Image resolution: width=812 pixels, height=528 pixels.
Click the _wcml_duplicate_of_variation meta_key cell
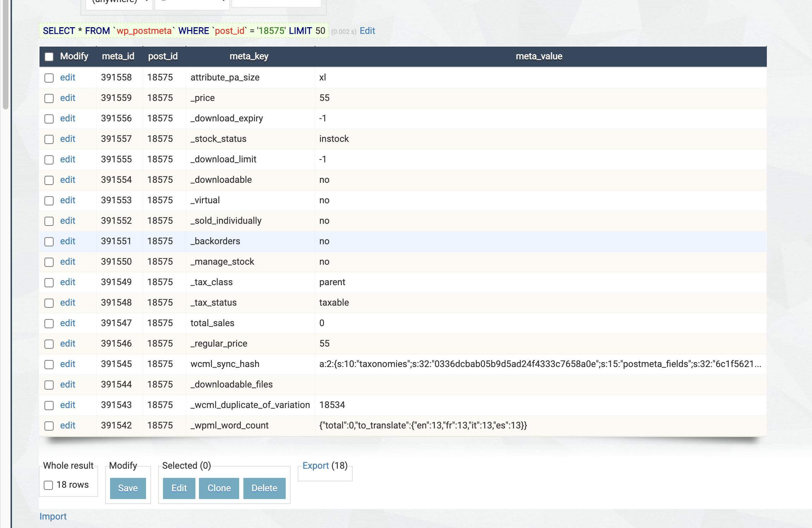[250, 405]
